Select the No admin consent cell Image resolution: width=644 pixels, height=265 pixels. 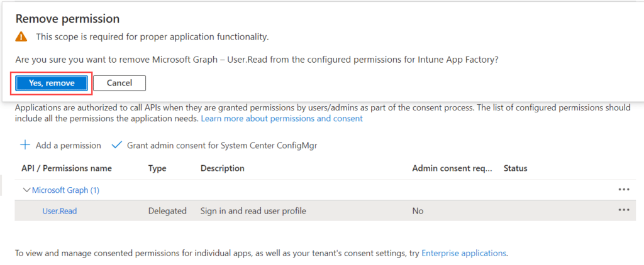[418, 211]
